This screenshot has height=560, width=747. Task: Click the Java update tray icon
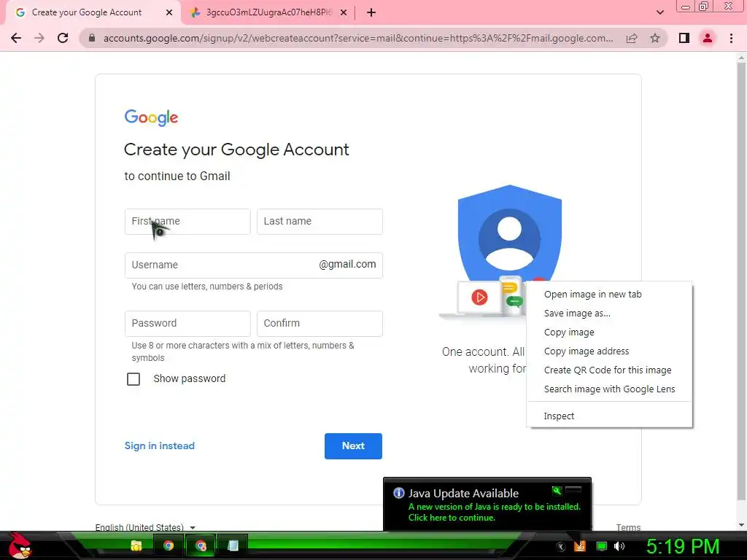(580, 546)
